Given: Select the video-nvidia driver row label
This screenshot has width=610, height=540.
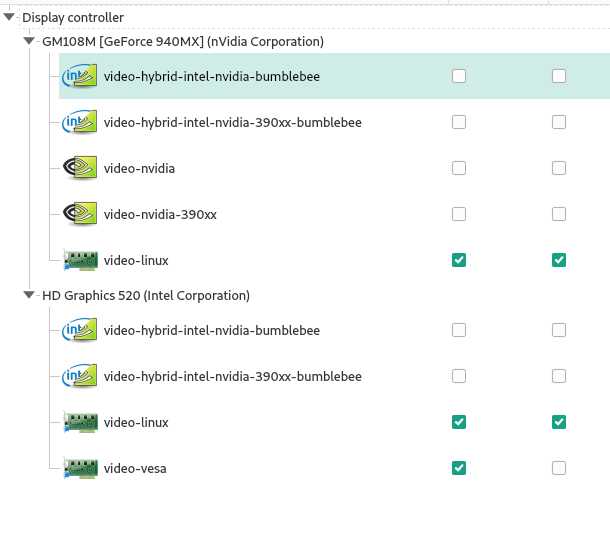Looking at the screenshot, I should pos(139,168).
